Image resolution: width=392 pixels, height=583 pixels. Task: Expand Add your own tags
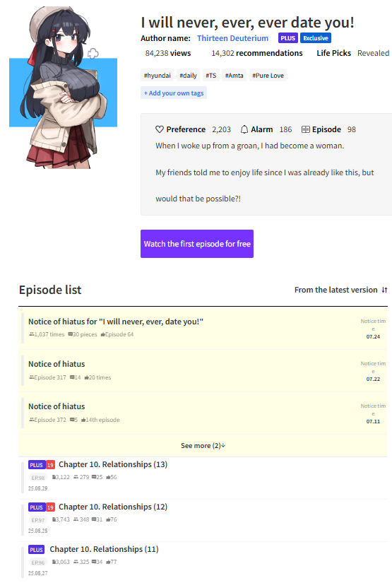tap(174, 93)
